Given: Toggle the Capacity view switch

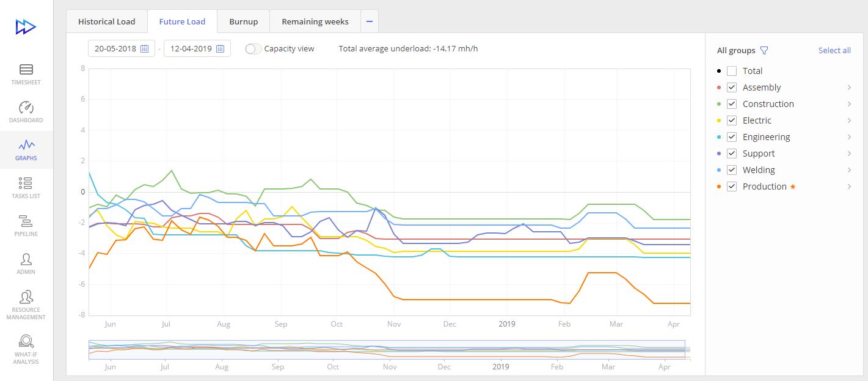Looking at the screenshot, I should point(253,48).
